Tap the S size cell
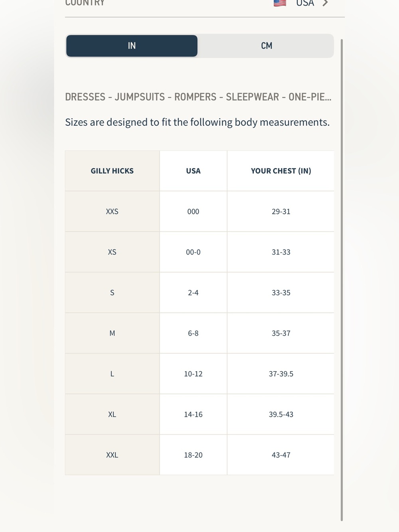Image resolution: width=399 pixels, height=532 pixels. pyautogui.click(x=112, y=293)
